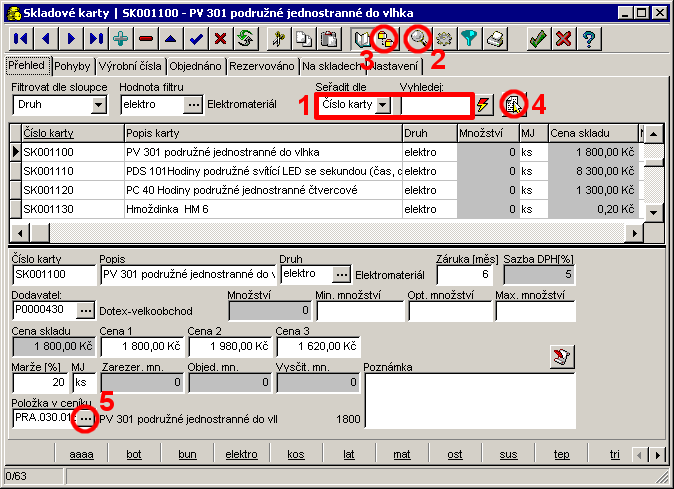The height and width of the screenshot is (489, 674).
Task: Click the elektro quick filter link
Action: pos(241,454)
